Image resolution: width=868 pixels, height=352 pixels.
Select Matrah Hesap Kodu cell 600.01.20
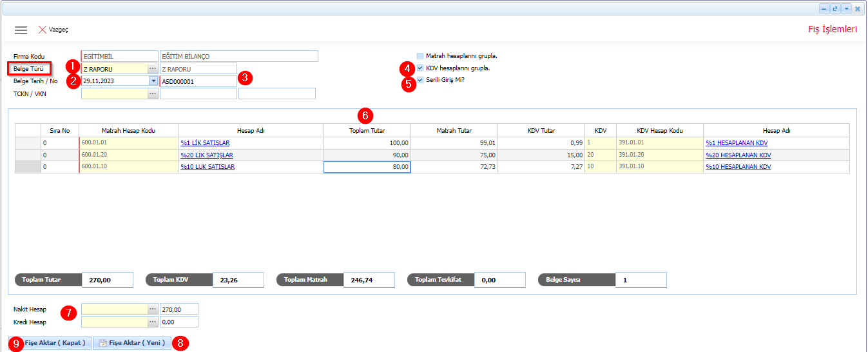click(x=129, y=155)
